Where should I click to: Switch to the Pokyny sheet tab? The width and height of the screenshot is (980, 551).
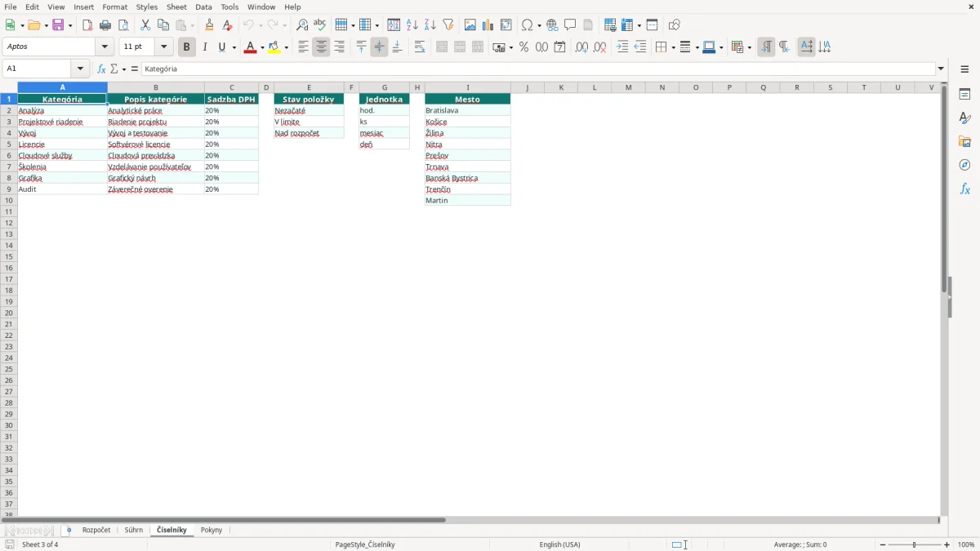coord(212,530)
